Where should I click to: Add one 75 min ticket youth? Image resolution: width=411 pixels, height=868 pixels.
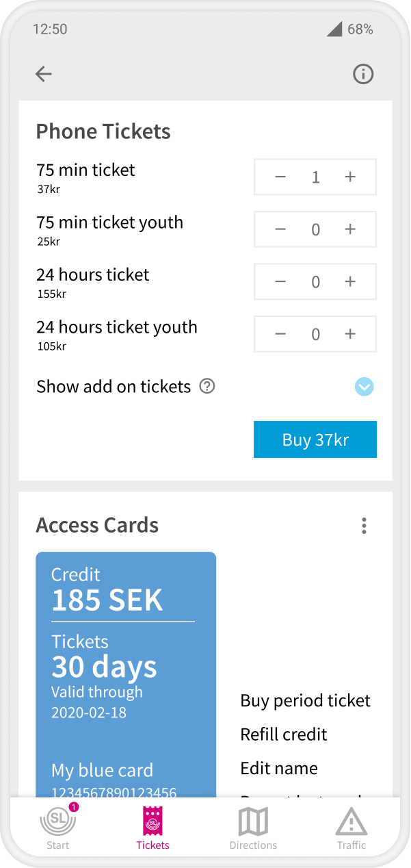click(x=350, y=229)
